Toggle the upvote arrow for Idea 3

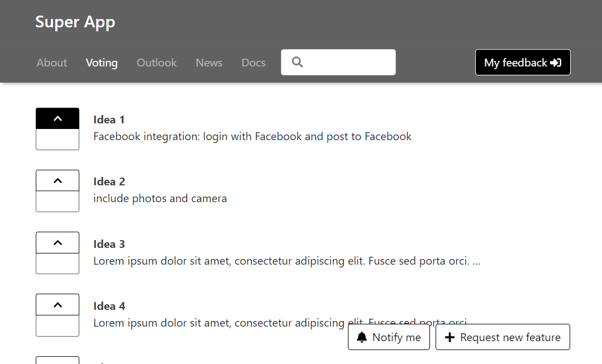[x=58, y=243]
